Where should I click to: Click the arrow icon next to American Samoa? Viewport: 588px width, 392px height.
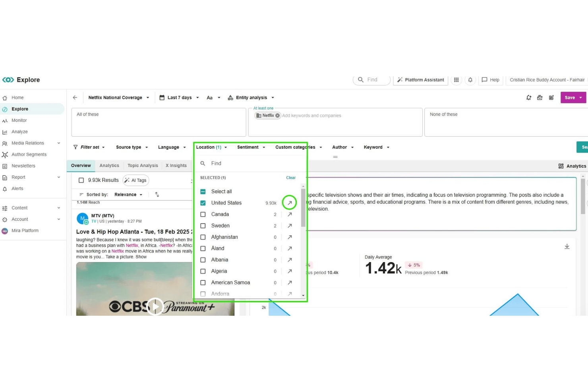(290, 283)
